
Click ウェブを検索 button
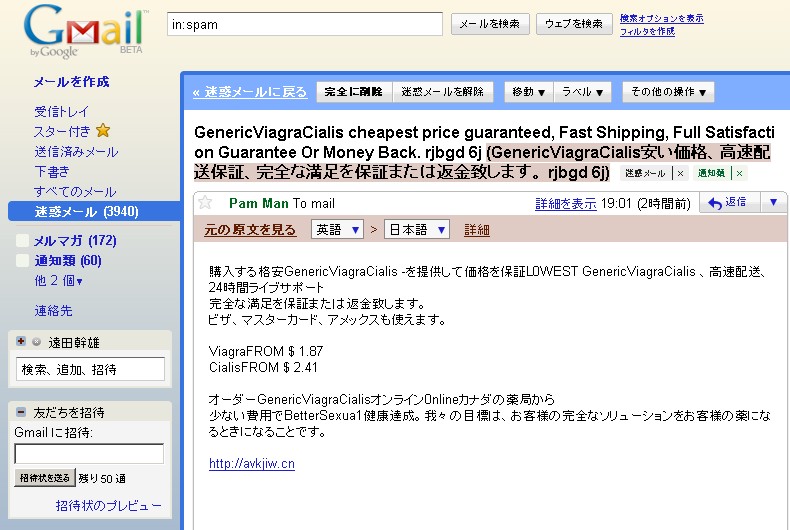[x=574, y=24]
